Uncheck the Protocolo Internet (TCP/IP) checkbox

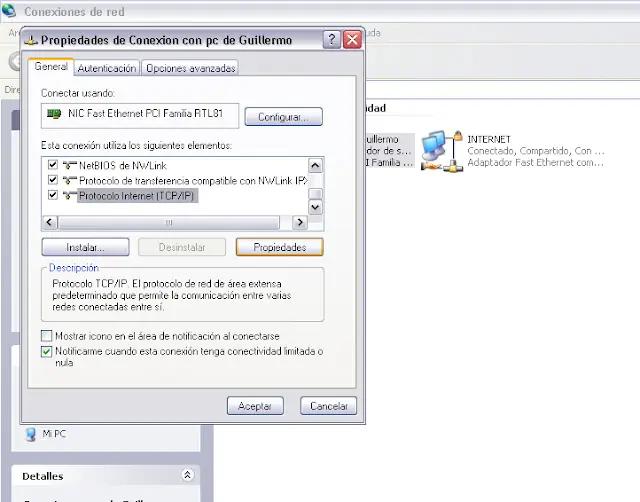click(x=53, y=195)
